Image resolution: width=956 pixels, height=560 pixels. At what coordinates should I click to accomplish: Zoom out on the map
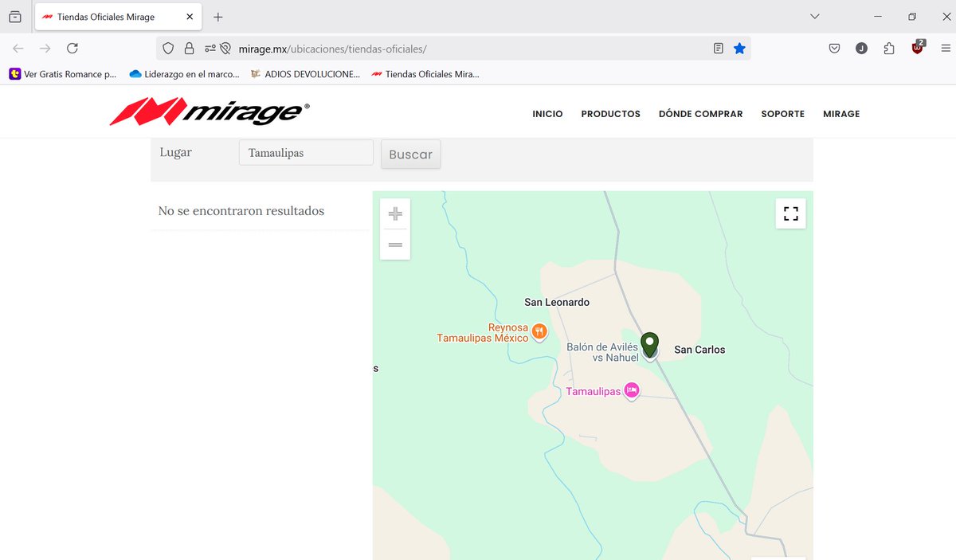tap(395, 245)
